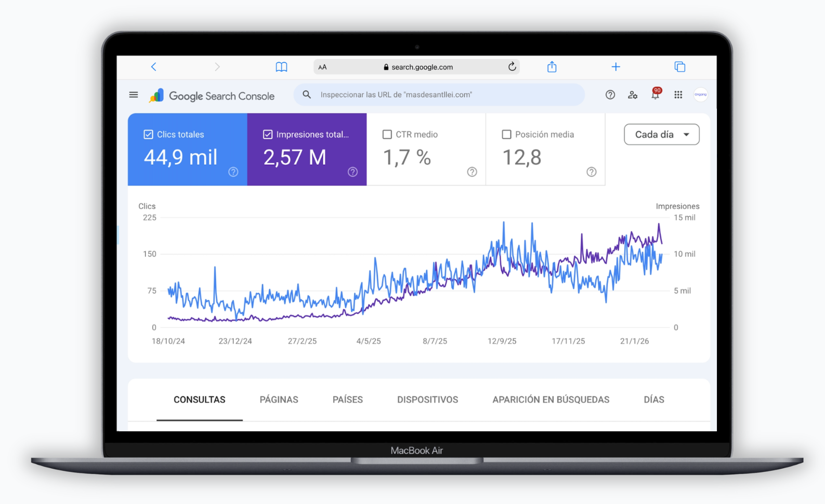The width and height of the screenshot is (825, 504).
Task: Open Safari bookmarks book icon
Action: 281,67
